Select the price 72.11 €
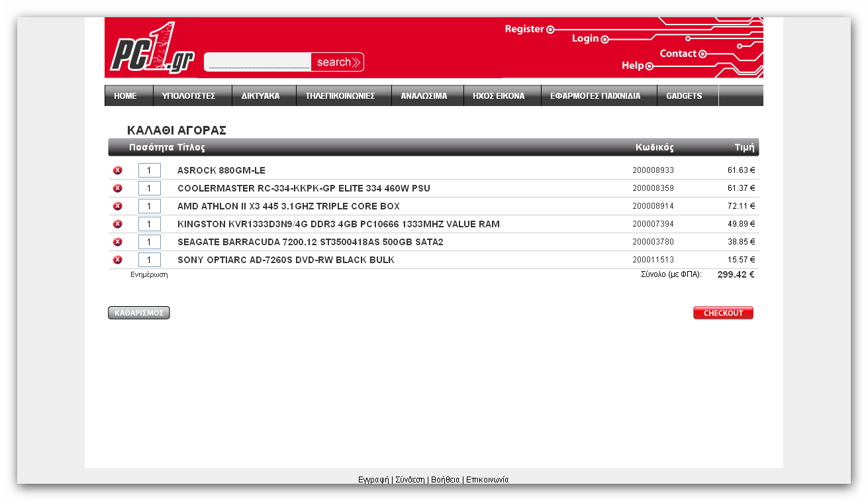Image resolution: width=868 pixels, height=501 pixels. [741, 206]
